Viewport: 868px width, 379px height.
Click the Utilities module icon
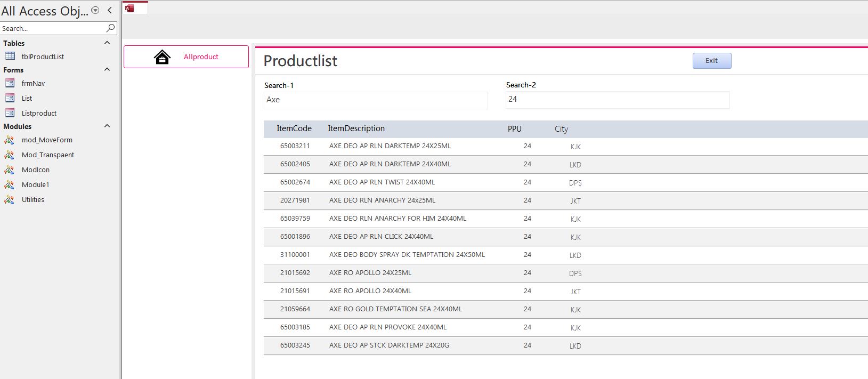(9, 199)
